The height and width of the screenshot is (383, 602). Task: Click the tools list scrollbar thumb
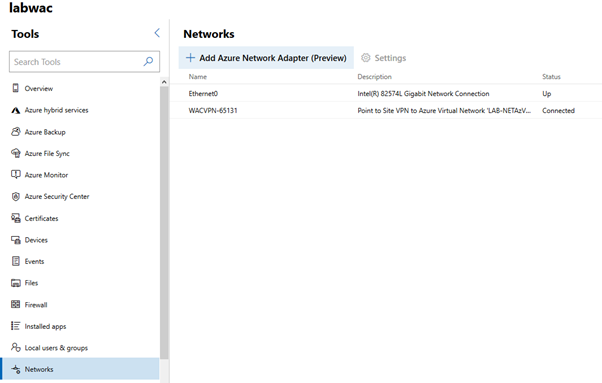click(164, 223)
